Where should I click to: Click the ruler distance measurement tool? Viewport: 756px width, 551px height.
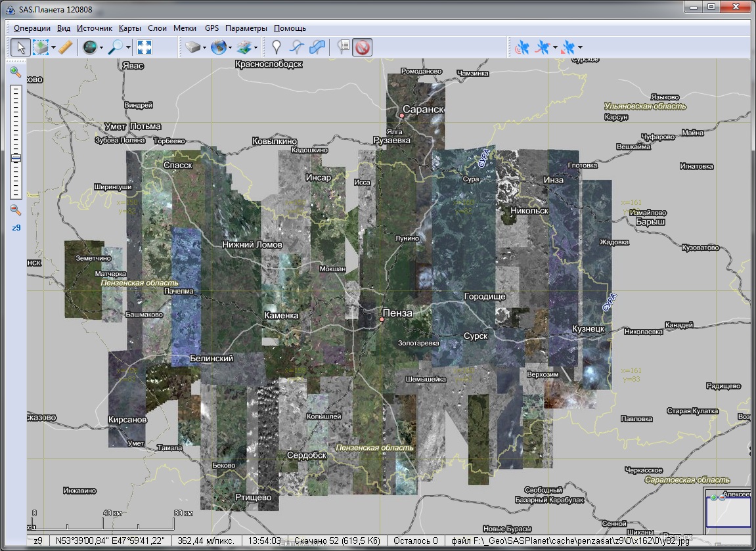[x=65, y=47]
